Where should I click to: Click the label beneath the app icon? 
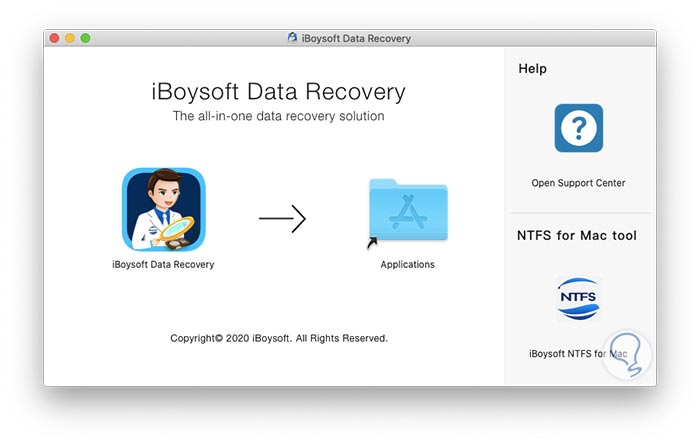click(163, 265)
